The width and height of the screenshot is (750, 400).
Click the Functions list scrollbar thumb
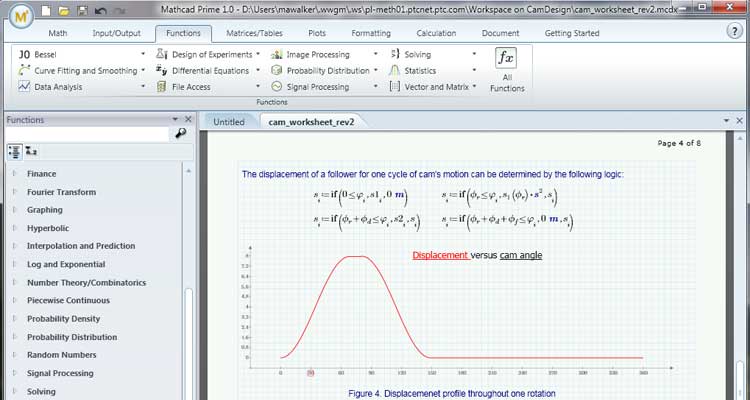[188, 344]
